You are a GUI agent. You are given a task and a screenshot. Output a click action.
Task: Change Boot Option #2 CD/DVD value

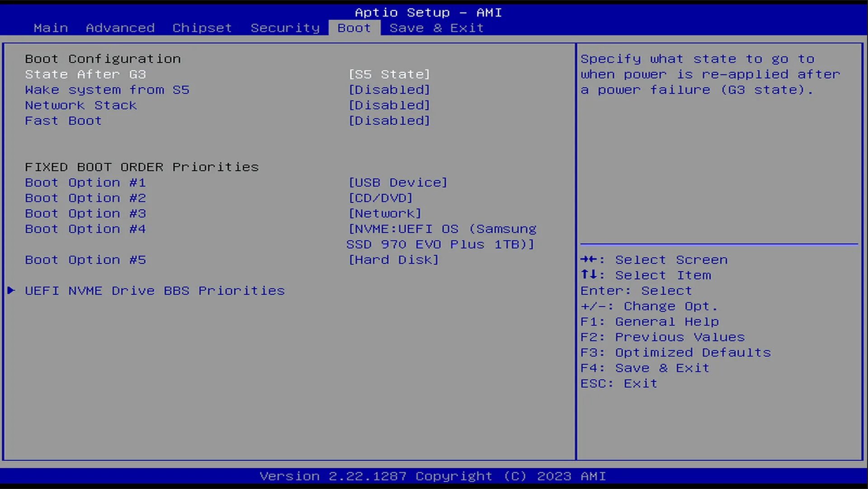click(380, 198)
